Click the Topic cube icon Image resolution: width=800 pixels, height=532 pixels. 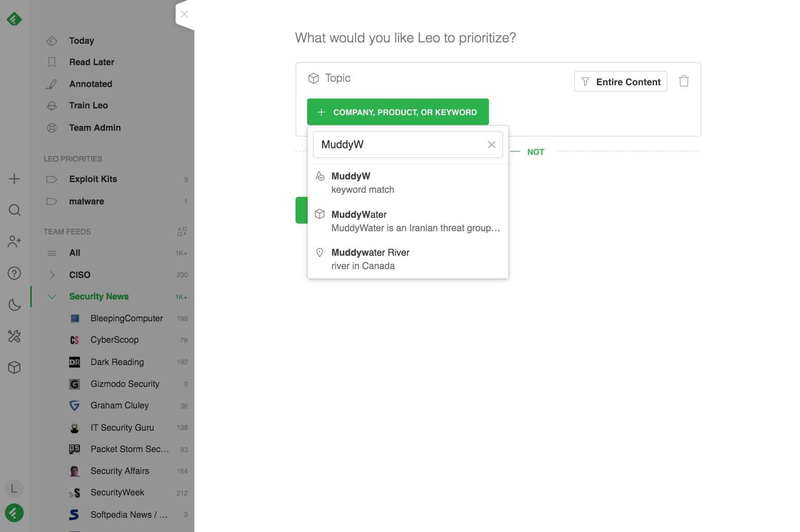313,78
